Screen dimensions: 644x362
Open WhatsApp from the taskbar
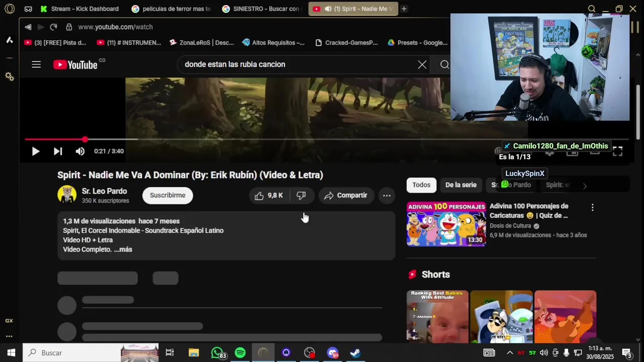tap(217, 353)
